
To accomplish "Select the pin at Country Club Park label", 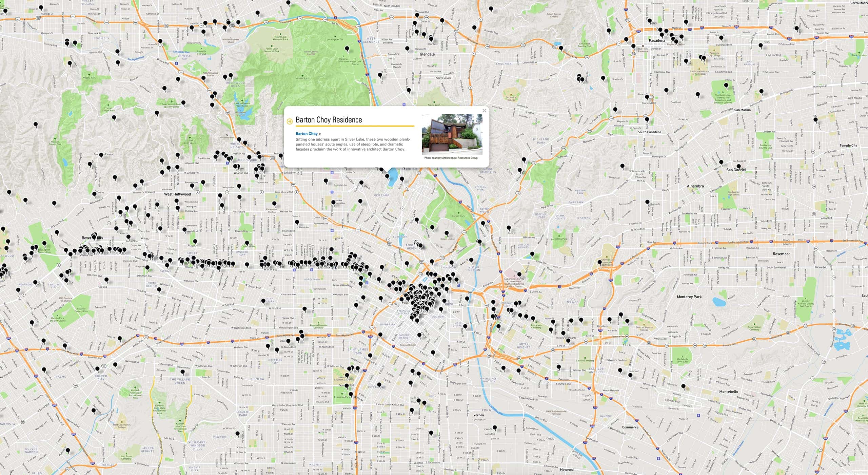I will (x=263, y=301).
